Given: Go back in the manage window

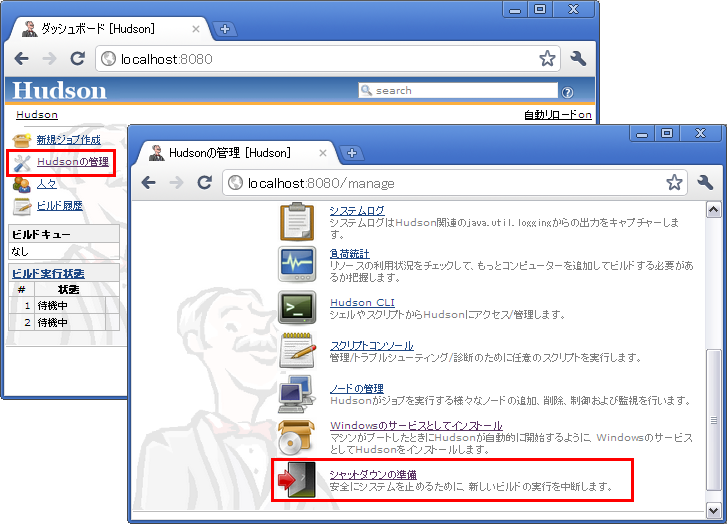Looking at the screenshot, I should [x=148, y=182].
